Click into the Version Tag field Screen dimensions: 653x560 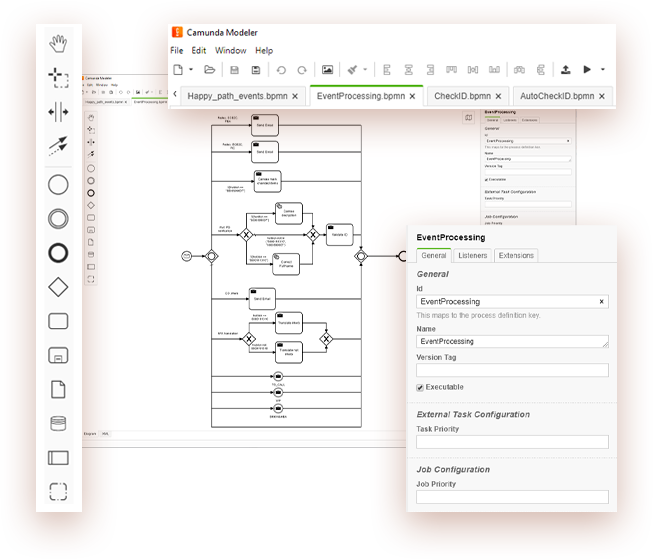pos(512,370)
